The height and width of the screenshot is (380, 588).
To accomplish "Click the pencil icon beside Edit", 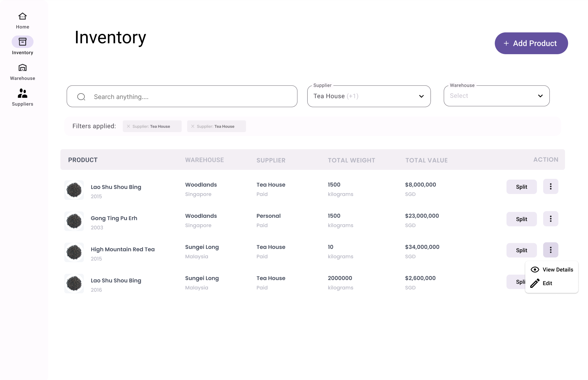I will click(x=535, y=283).
